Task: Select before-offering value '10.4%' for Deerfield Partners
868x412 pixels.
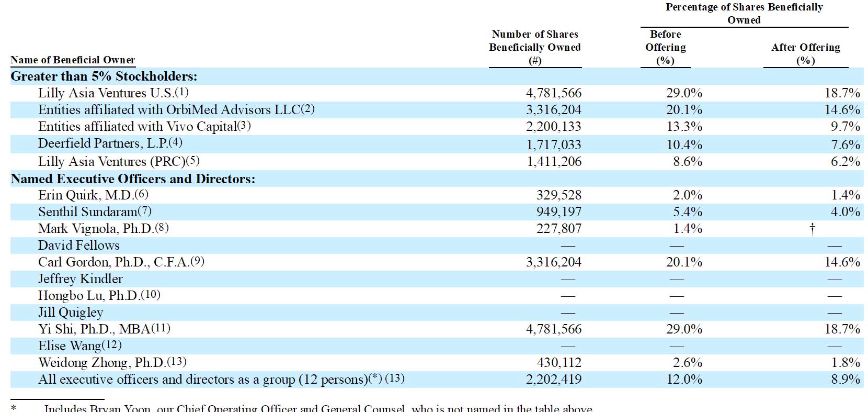Action: (x=684, y=144)
